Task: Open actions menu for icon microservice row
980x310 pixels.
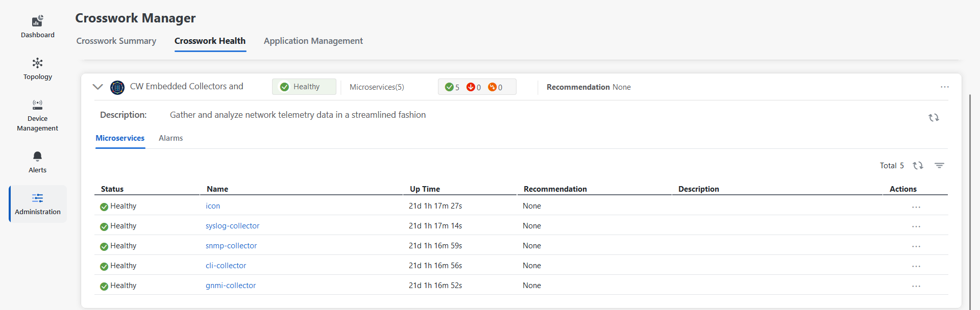Action: [x=916, y=207]
